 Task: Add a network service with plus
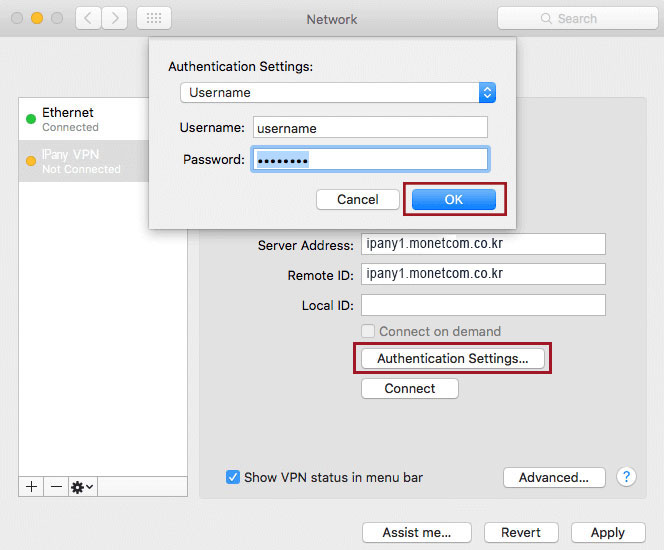(31, 486)
